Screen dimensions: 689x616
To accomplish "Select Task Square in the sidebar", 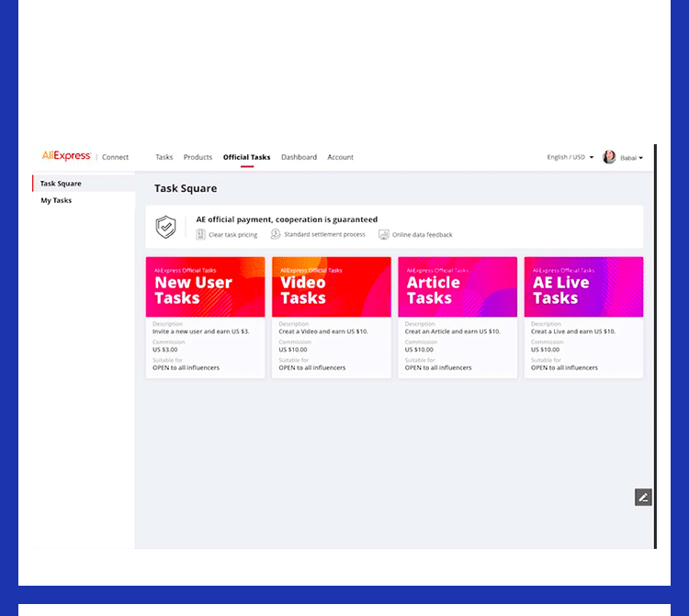I will pyautogui.click(x=84, y=184).
